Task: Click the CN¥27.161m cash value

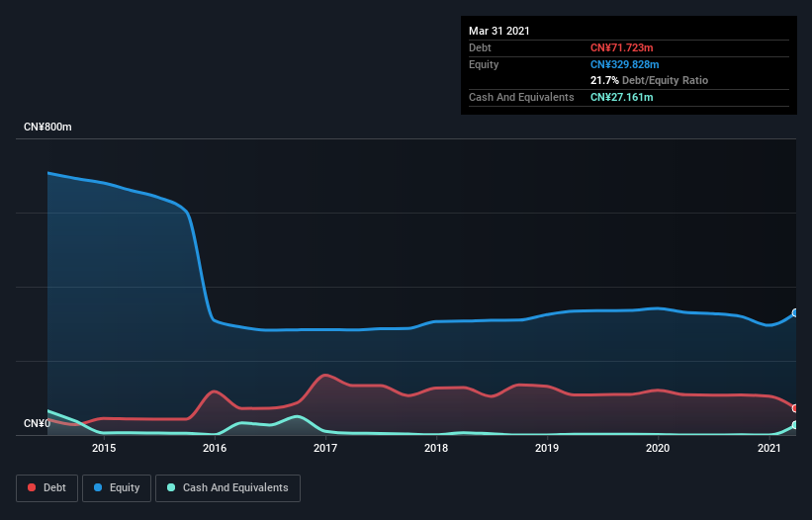Action: click(x=621, y=97)
